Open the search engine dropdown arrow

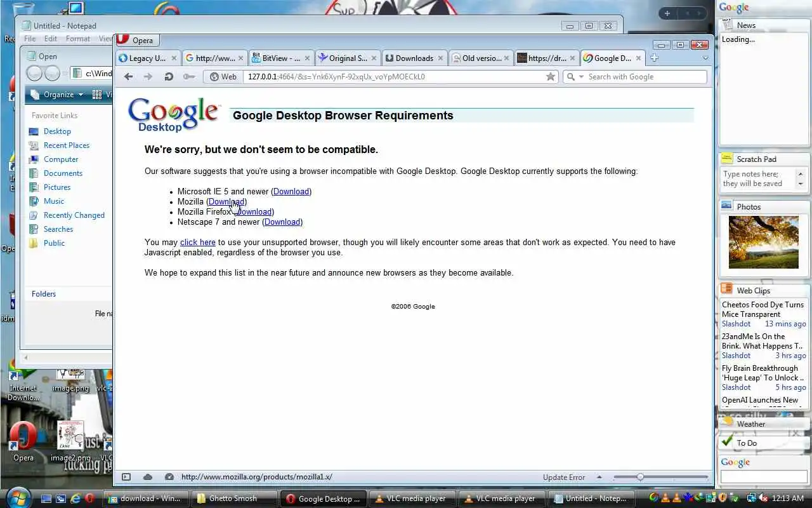(581, 77)
